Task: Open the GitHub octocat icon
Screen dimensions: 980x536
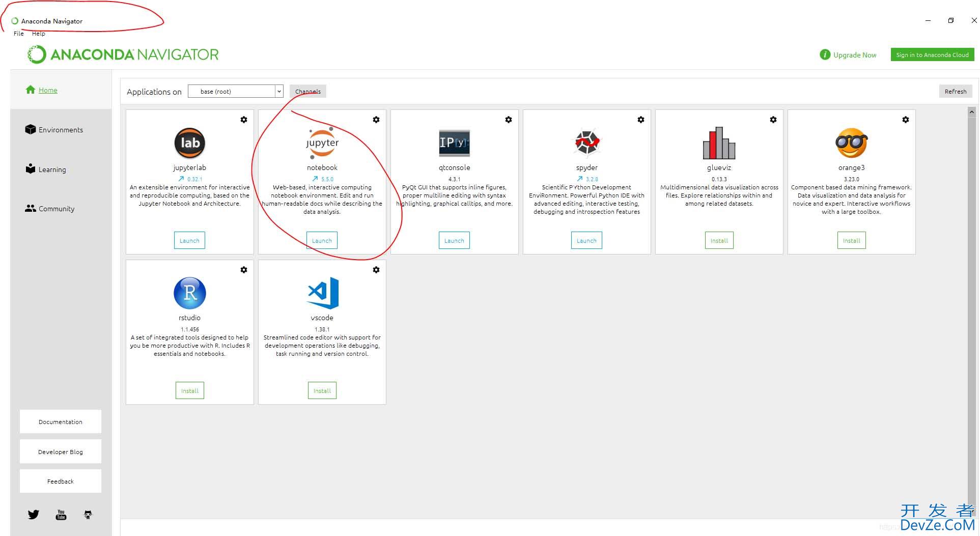Action: pos(88,515)
